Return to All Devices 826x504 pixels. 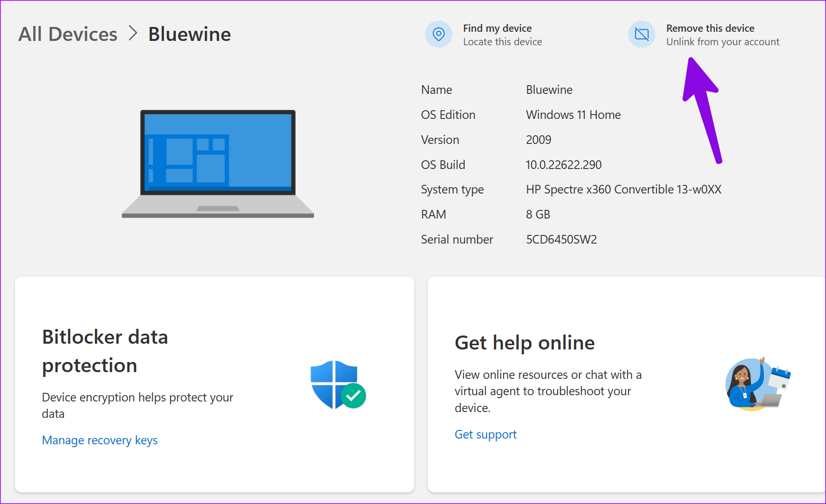(x=67, y=34)
